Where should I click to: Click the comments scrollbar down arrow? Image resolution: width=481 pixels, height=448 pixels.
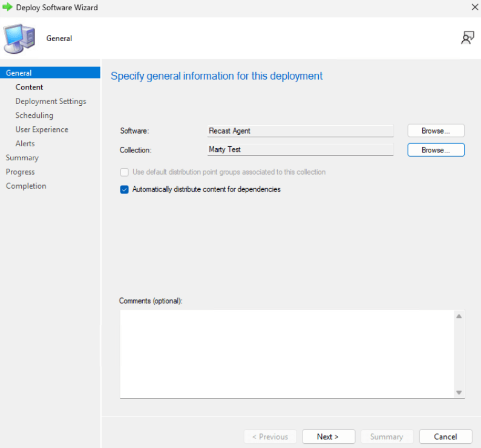[459, 393]
